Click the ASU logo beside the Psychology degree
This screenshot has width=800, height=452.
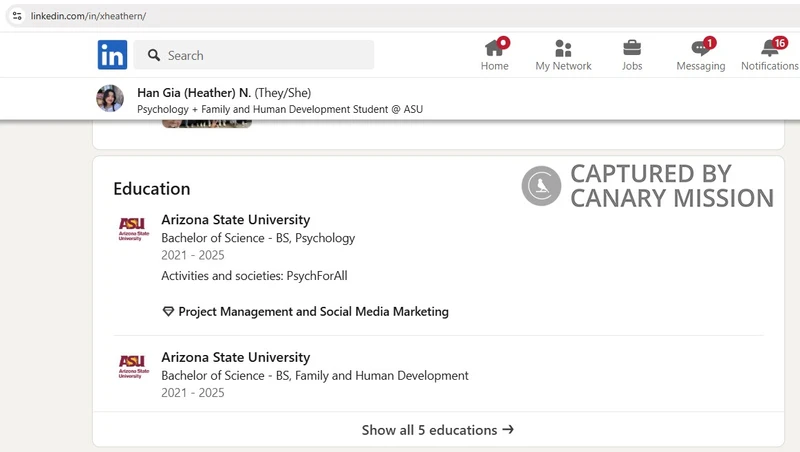point(134,229)
